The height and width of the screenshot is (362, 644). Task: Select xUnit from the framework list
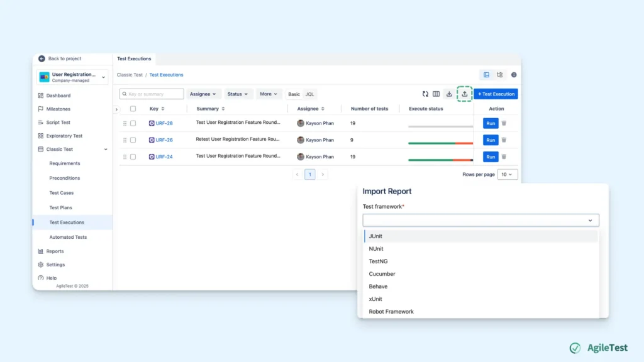[x=480, y=299]
